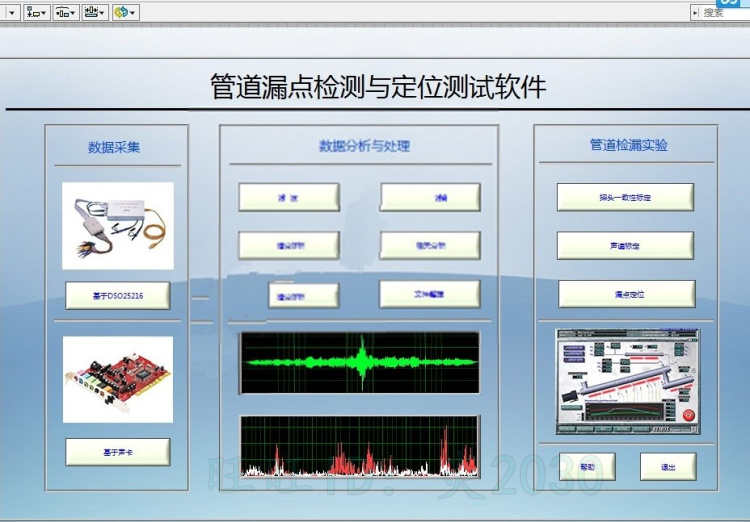Click the red sound card image
This screenshot has width=750, height=522.
coord(118,379)
